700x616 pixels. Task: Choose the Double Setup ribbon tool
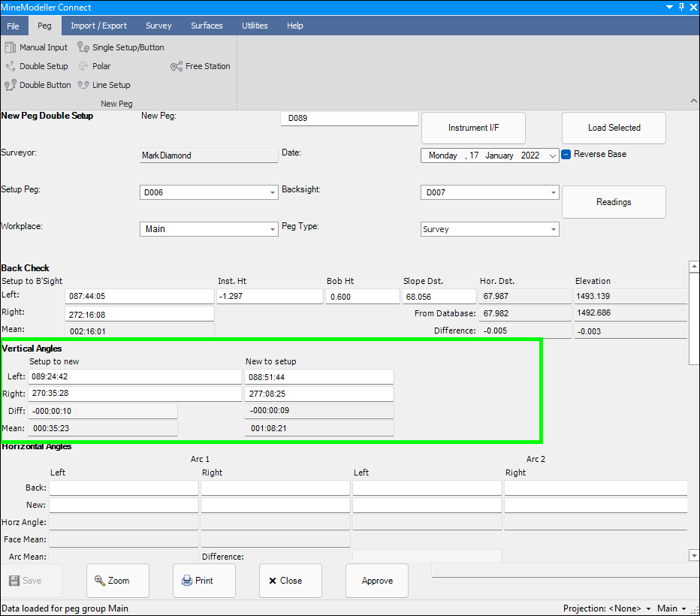36,66
